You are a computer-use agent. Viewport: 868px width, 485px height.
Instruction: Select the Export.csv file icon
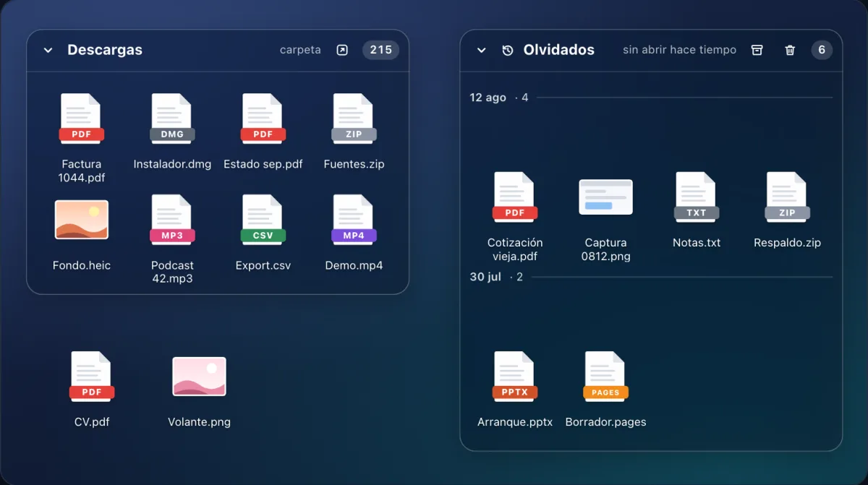(x=263, y=220)
